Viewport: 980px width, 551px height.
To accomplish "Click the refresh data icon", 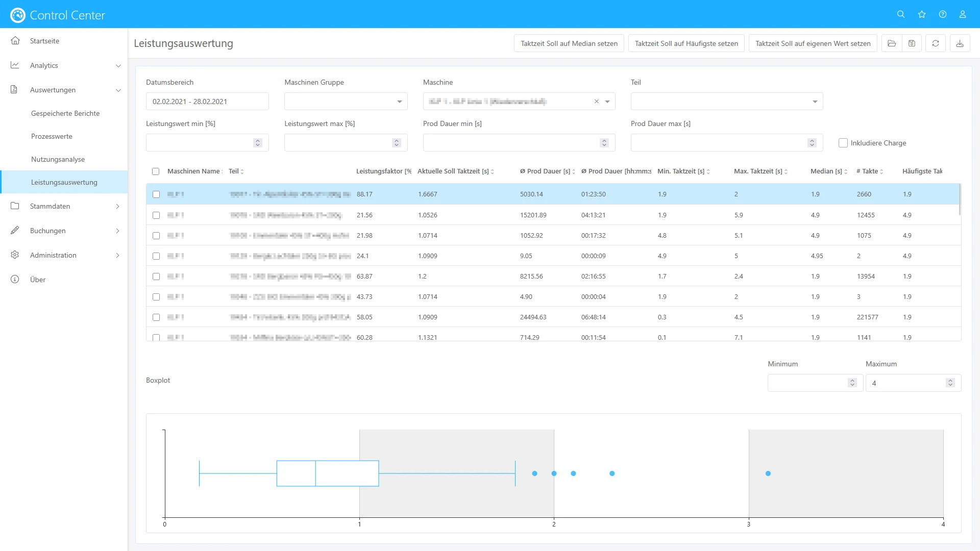I will pos(936,43).
